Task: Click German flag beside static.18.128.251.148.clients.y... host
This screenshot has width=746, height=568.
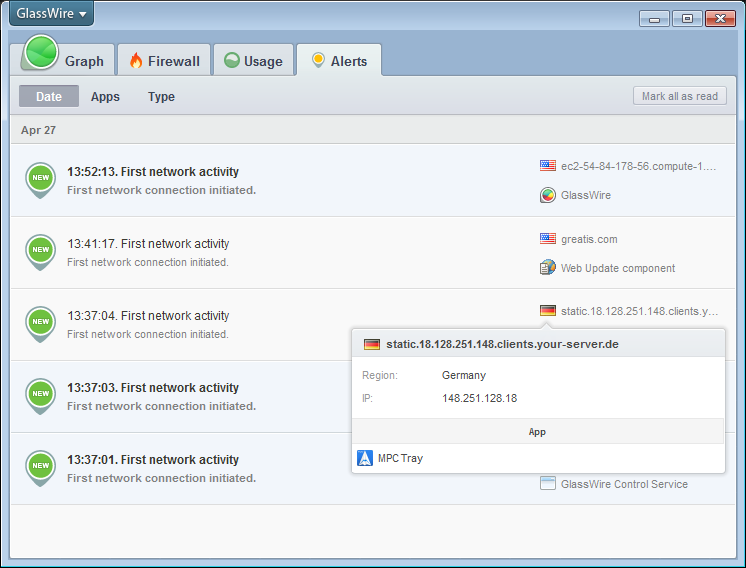Action: pyautogui.click(x=548, y=311)
